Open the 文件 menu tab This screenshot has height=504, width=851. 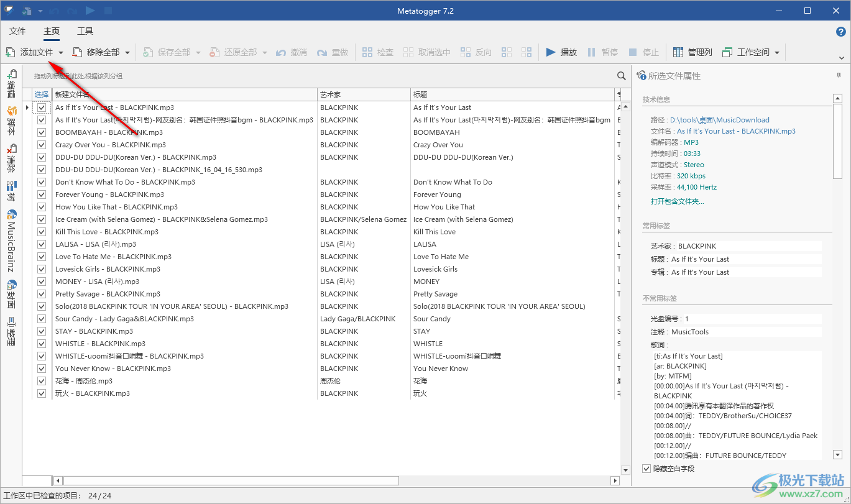pos(17,31)
